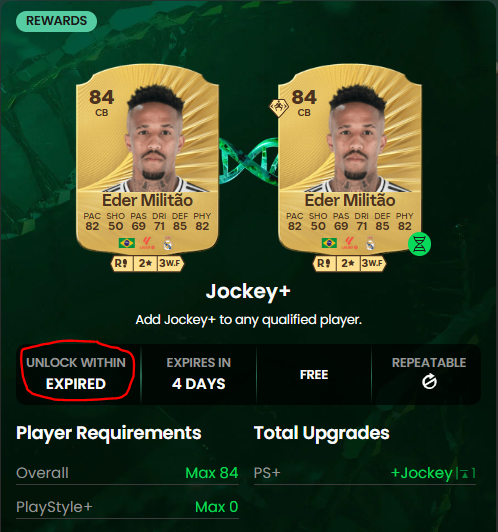Screen dimensions: 498x532
Task: Click the PlayStyle+ Max 0 requirement row
Action: click(x=127, y=507)
